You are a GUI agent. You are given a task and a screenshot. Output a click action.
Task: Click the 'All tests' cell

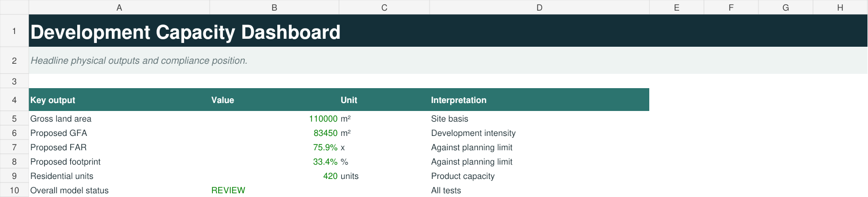539,190
